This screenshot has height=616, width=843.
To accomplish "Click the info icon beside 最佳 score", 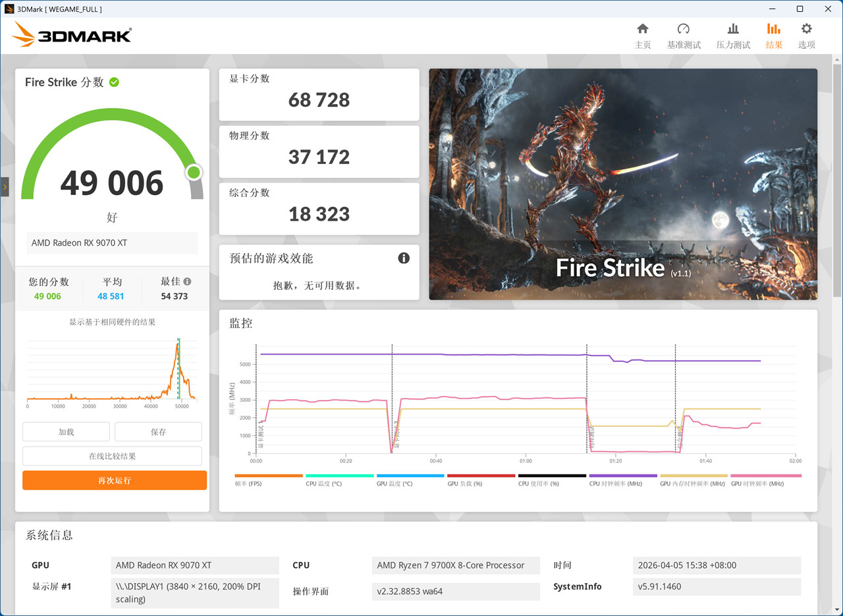I will [x=186, y=280].
